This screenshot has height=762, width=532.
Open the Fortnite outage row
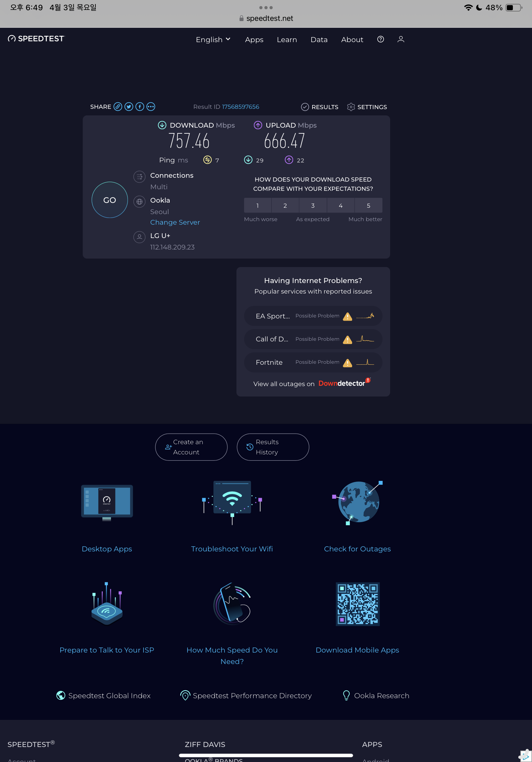tap(313, 362)
